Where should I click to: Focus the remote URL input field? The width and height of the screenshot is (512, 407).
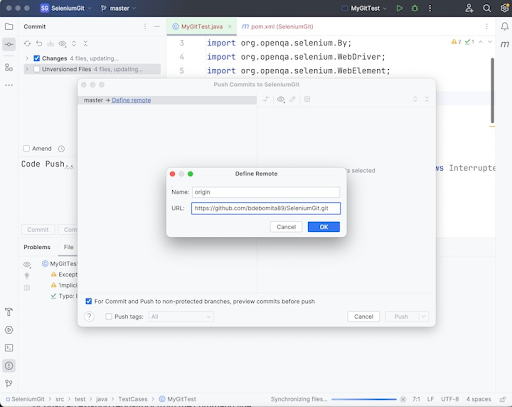click(x=266, y=208)
